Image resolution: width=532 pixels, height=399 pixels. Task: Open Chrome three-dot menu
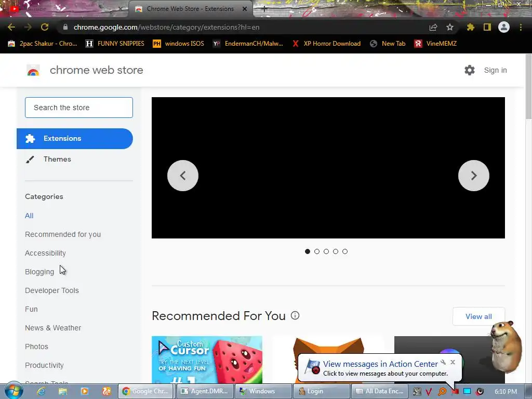[x=521, y=27]
